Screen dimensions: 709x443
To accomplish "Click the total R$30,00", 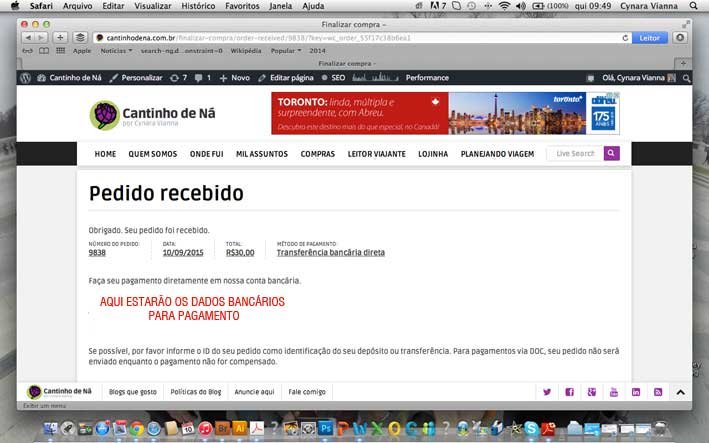I will 240,252.
